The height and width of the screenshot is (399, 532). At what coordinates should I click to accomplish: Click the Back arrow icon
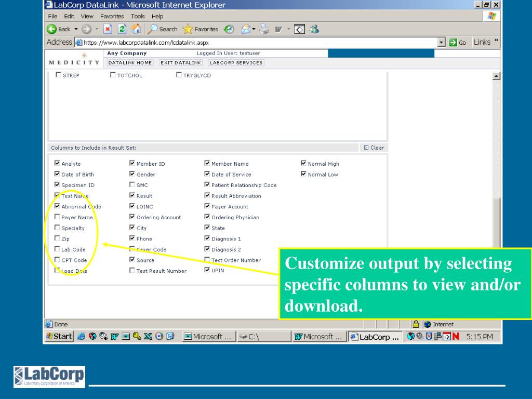[51, 29]
